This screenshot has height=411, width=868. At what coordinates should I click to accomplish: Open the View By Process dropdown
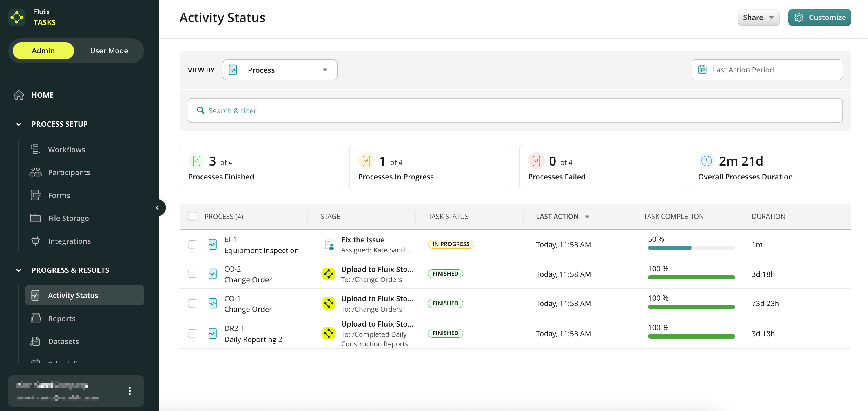pyautogui.click(x=280, y=70)
